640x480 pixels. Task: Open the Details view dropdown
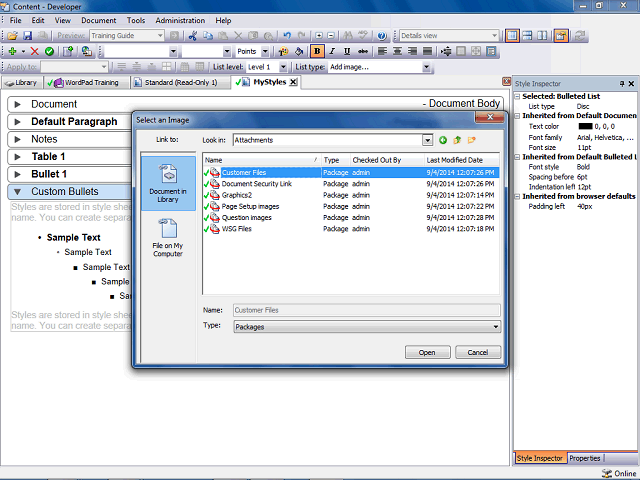pos(494,36)
